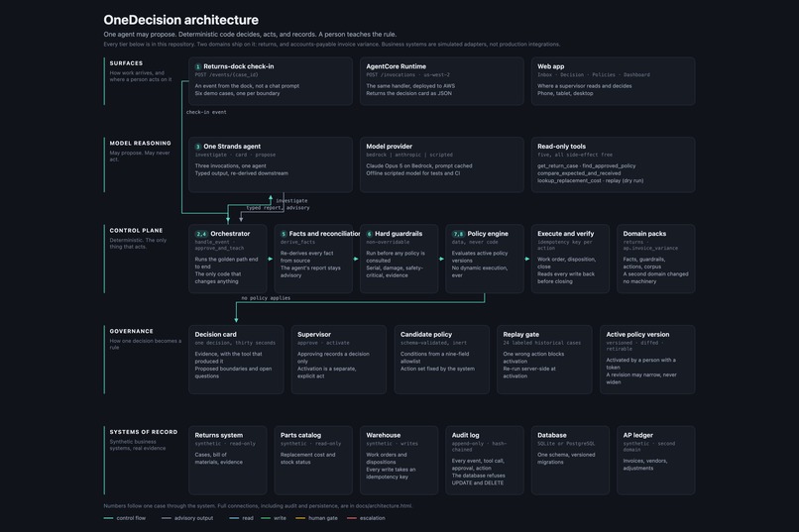Click the red escalation legend swatch
The image size is (799, 532).
[352, 518]
